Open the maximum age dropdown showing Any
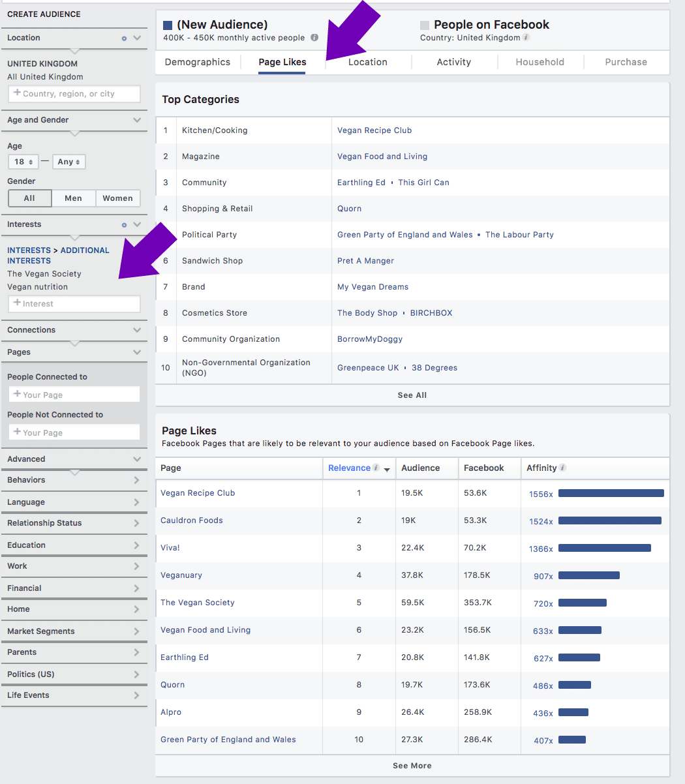The width and height of the screenshot is (685, 784). point(68,162)
